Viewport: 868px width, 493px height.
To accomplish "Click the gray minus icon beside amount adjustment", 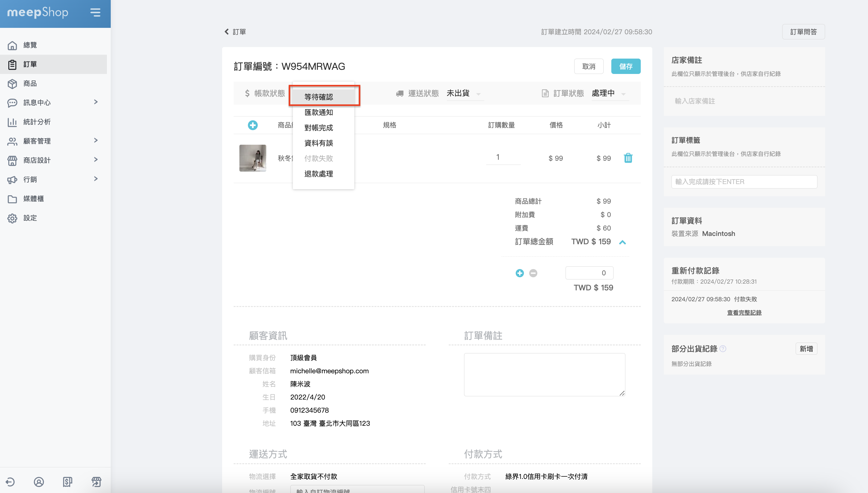I will [x=533, y=273].
